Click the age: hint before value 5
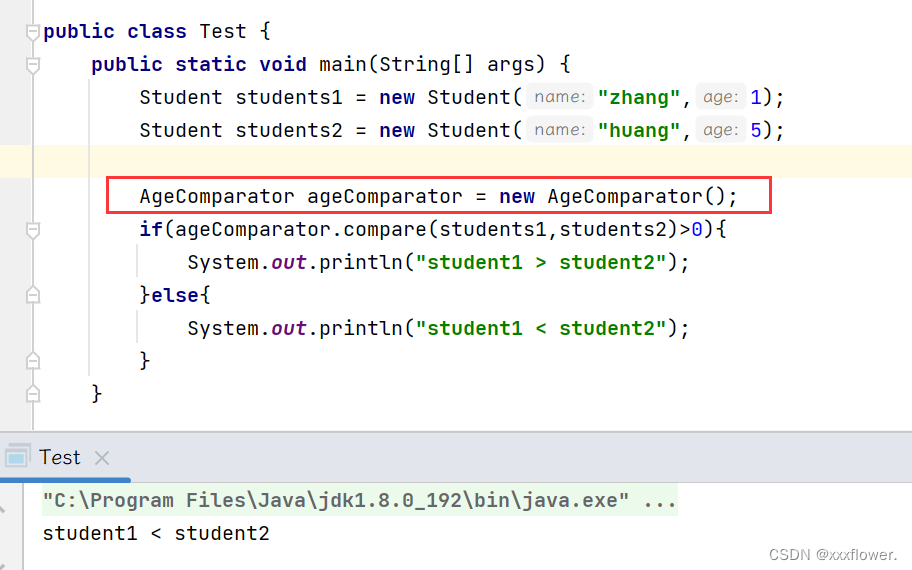The height and width of the screenshot is (570, 912). click(x=720, y=130)
